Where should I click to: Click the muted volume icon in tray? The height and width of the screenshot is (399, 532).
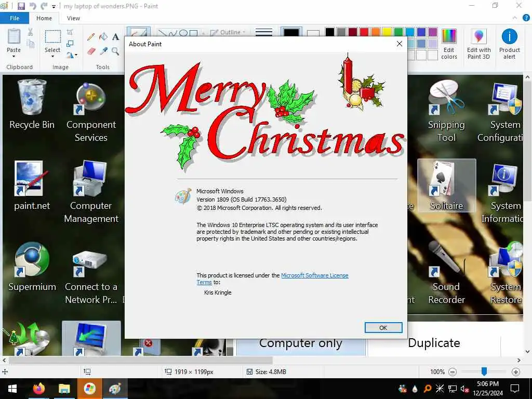[x=464, y=389]
